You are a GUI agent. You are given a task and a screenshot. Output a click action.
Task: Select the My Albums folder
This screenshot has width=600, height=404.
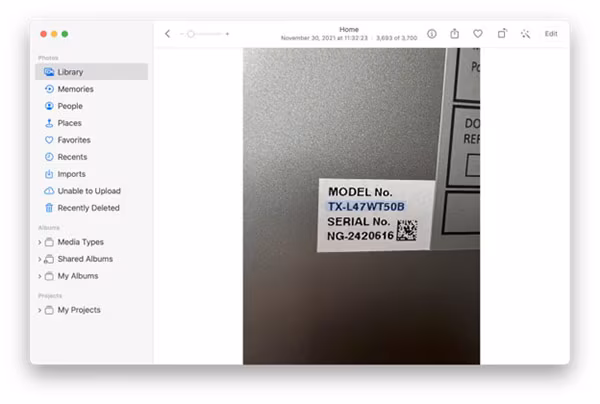click(x=91, y=276)
